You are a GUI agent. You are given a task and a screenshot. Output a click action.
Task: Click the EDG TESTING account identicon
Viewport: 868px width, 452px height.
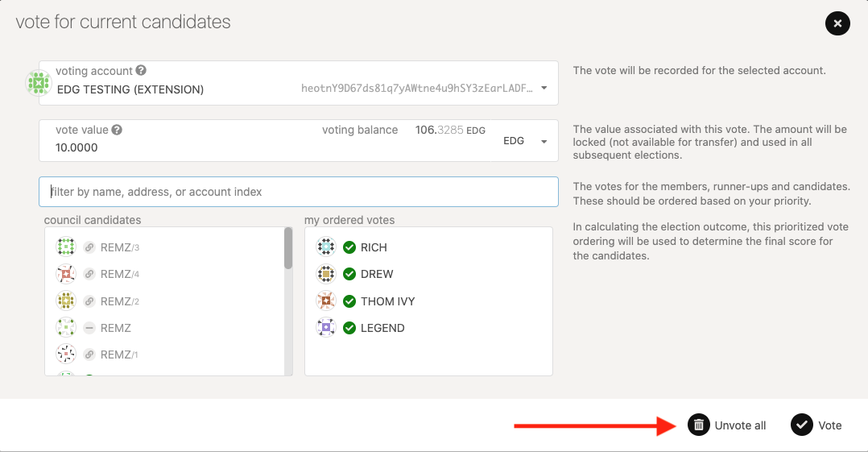[x=38, y=83]
